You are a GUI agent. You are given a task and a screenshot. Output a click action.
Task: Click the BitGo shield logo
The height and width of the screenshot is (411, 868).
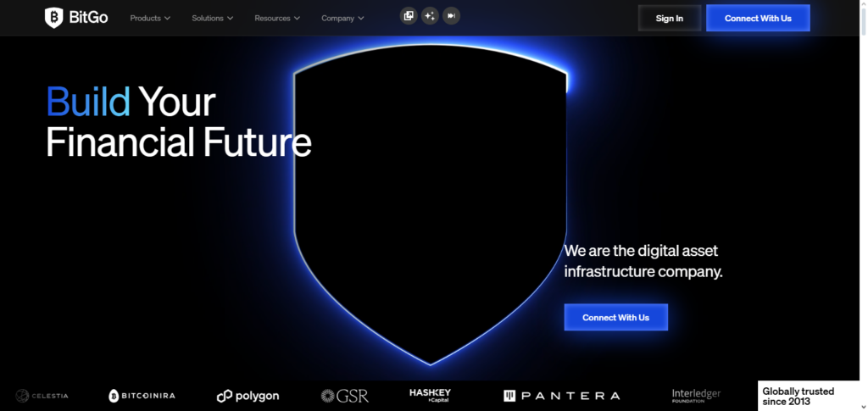tap(54, 18)
